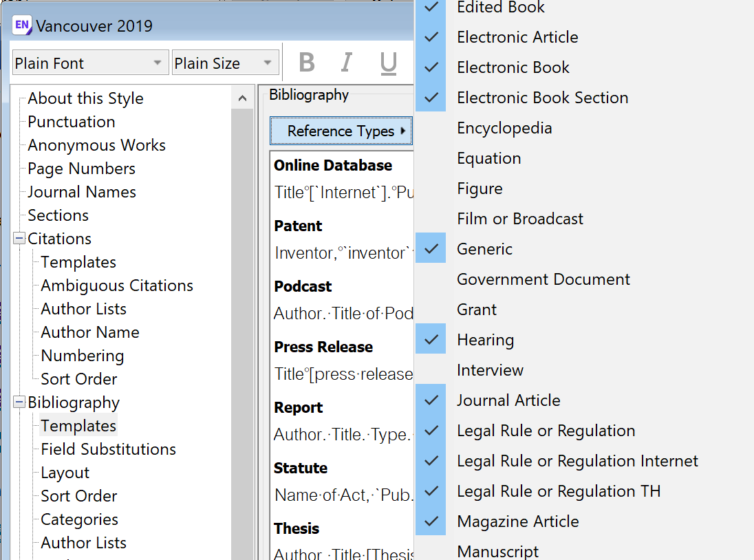Click the Thesis template heading
Image resolution: width=754 pixels, height=560 pixels.
(x=297, y=529)
